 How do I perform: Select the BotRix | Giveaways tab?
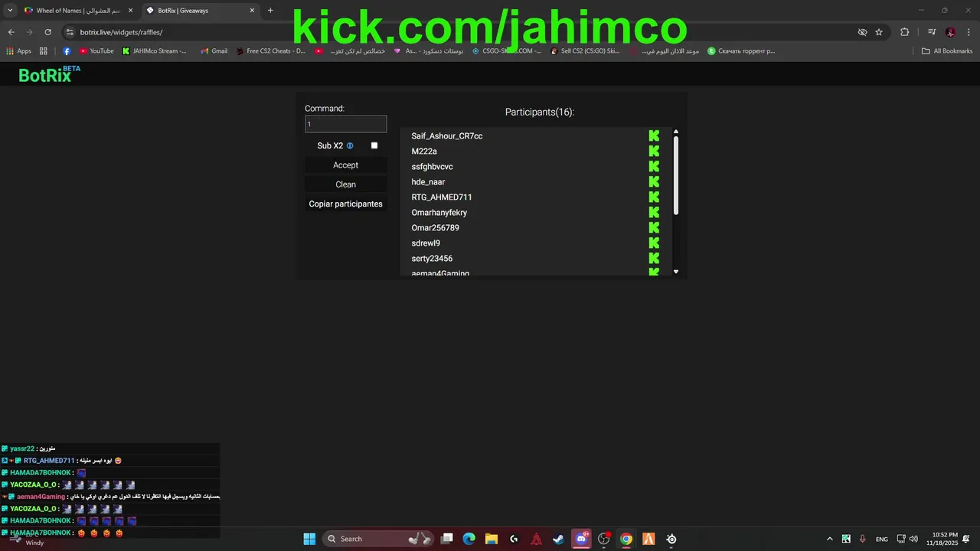click(199, 11)
